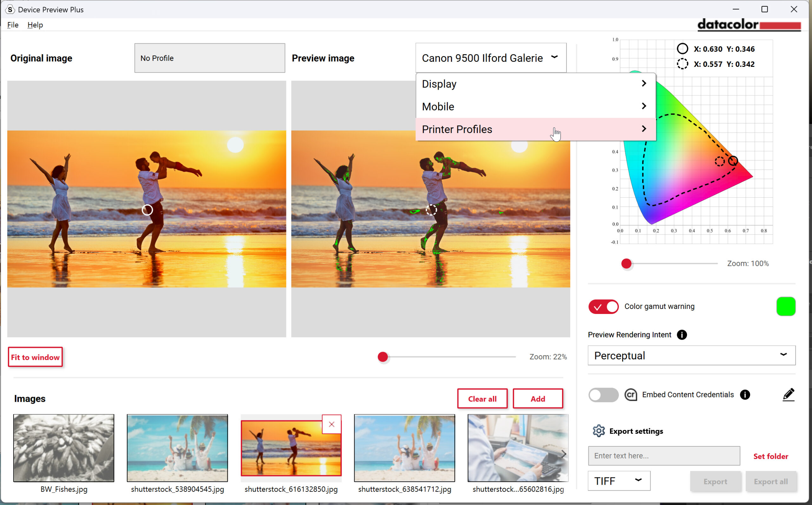Viewport: 812px width, 505px height.
Task: Remove selected thumbnail with X icon
Action: pyautogui.click(x=331, y=424)
